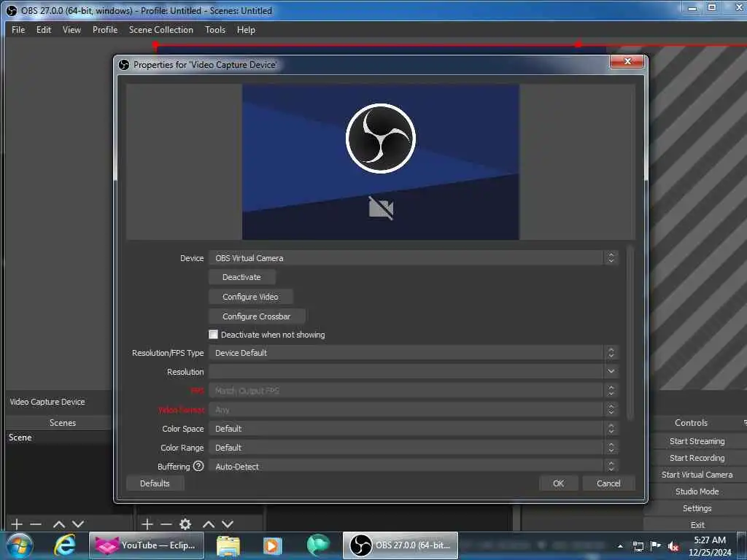Open the View menu
This screenshot has height=560, width=747.
pyautogui.click(x=72, y=29)
